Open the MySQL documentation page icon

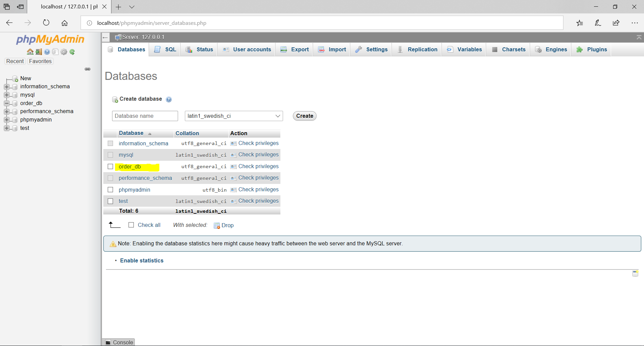click(x=55, y=52)
